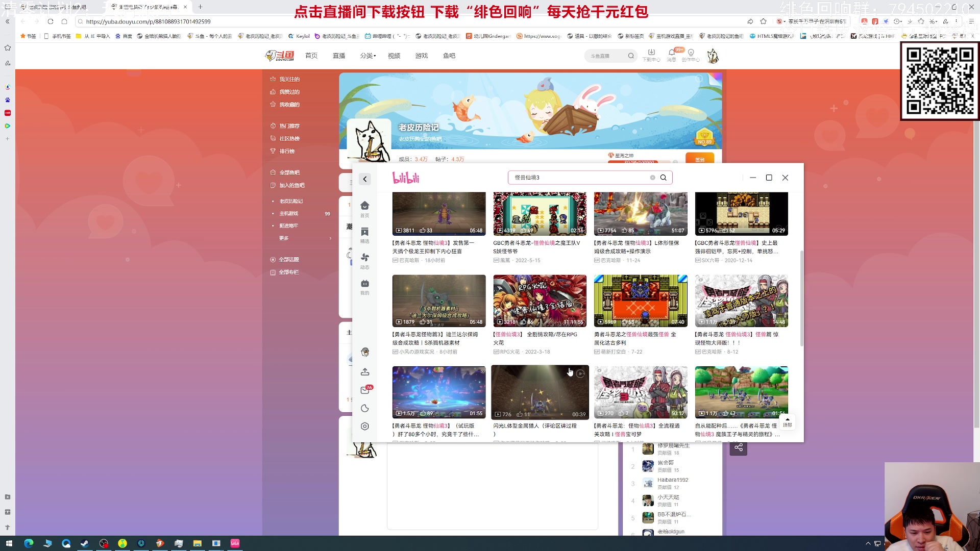Jump to top with 顶部 button

point(788,422)
